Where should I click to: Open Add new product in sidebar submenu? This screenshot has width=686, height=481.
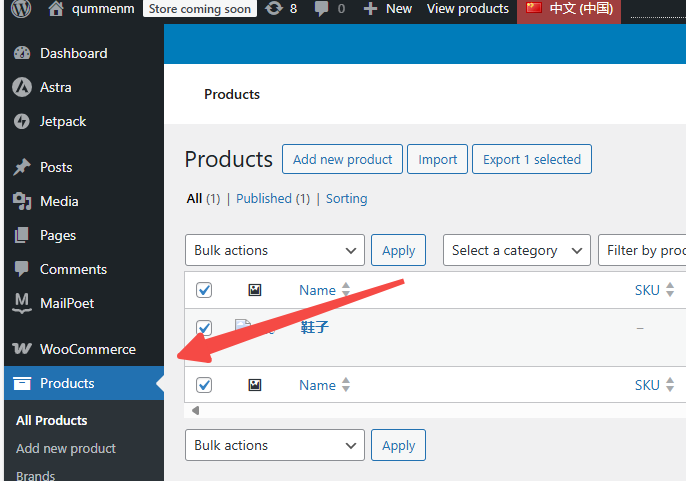click(x=66, y=448)
